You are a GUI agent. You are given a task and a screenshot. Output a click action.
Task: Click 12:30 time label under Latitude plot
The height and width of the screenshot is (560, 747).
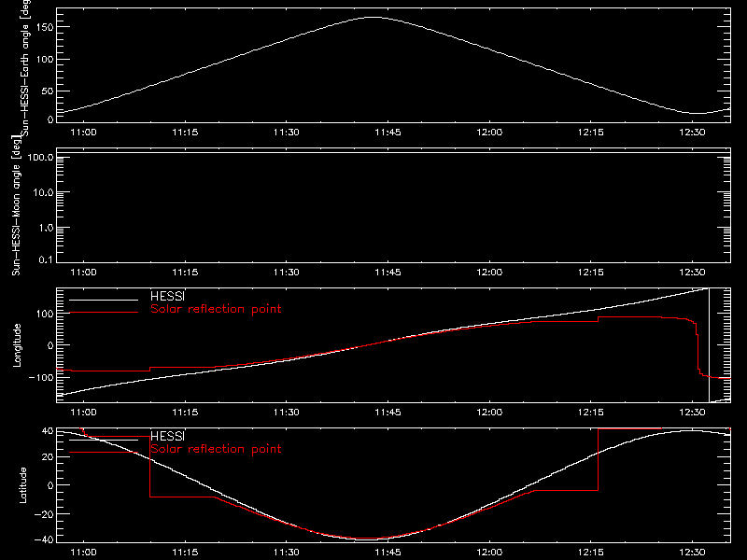692,553
